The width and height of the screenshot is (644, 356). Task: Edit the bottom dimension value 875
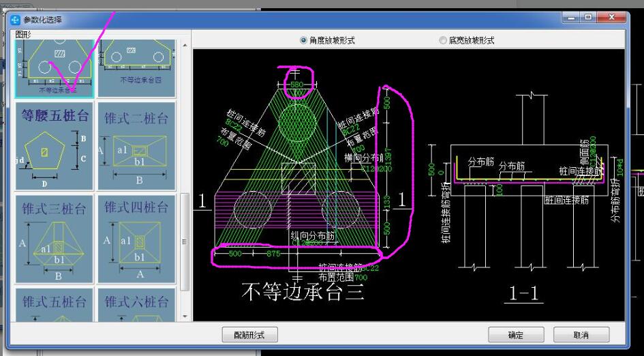coord(273,254)
